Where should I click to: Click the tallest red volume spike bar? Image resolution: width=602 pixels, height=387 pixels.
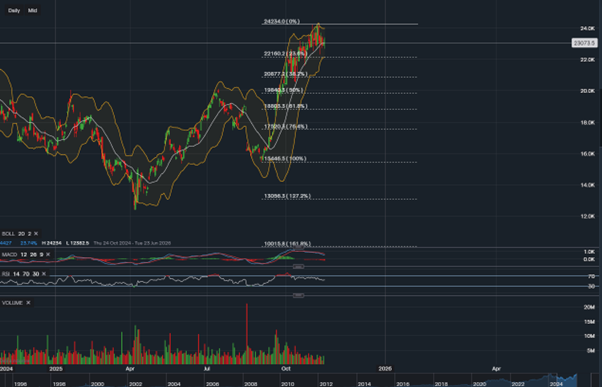click(x=246, y=333)
